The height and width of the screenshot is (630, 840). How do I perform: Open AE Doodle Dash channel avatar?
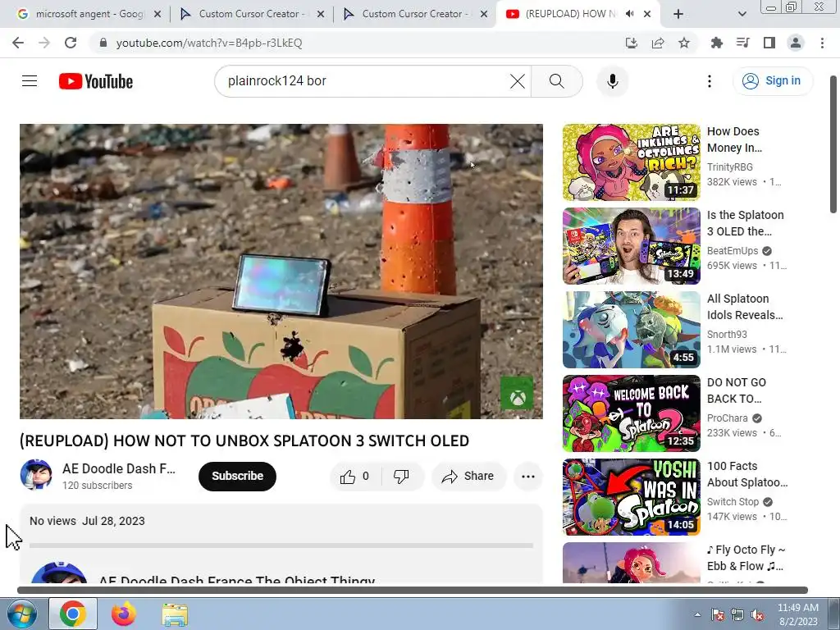pos(36,475)
